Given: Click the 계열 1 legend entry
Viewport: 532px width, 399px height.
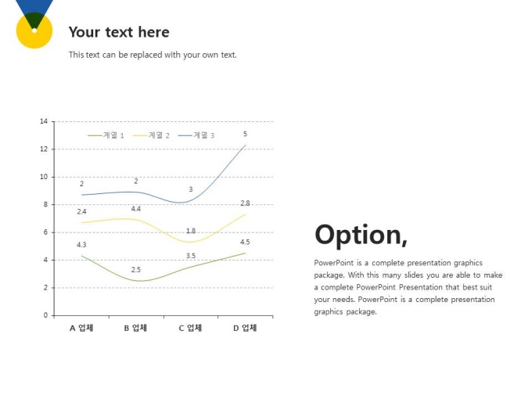Looking at the screenshot, I should pyautogui.click(x=106, y=135).
